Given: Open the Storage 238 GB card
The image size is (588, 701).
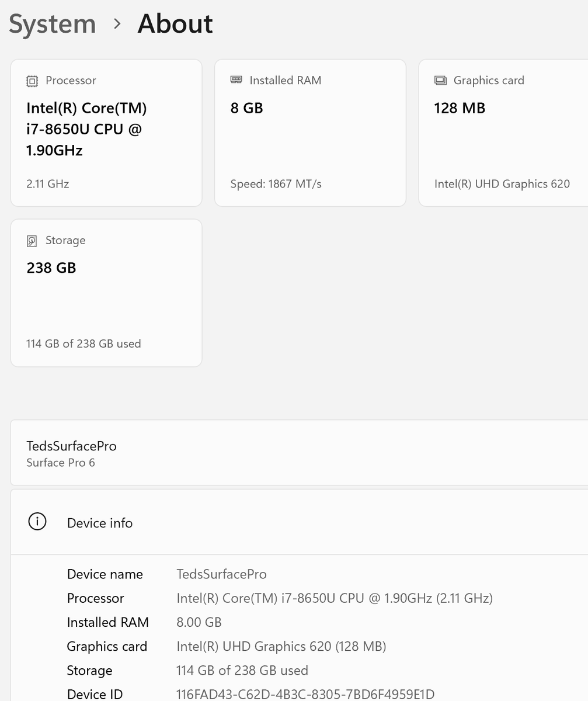Looking at the screenshot, I should [x=106, y=293].
